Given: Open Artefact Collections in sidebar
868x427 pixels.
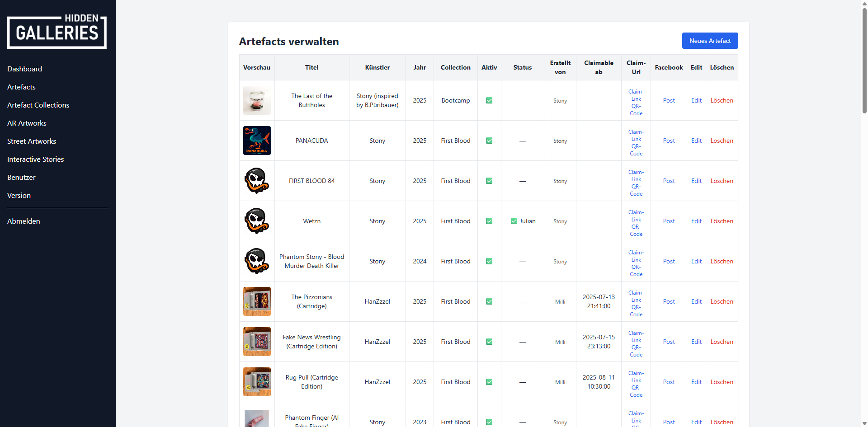Looking at the screenshot, I should (38, 105).
